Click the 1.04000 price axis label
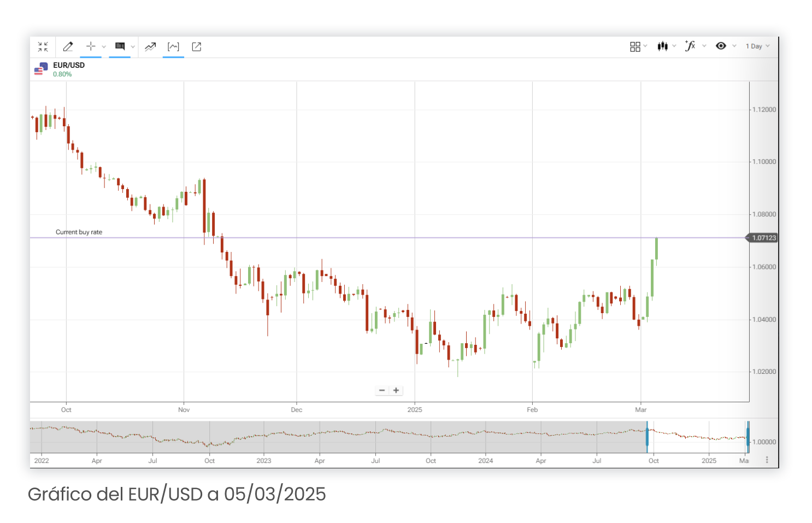The width and height of the screenshot is (812, 523). click(x=764, y=320)
